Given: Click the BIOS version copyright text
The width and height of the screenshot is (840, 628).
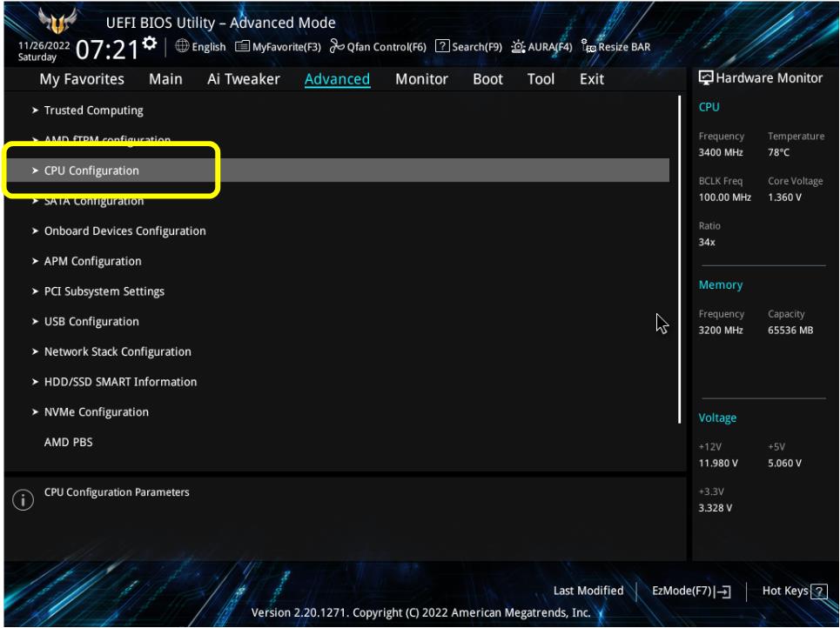Looking at the screenshot, I should [x=420, y=612].
